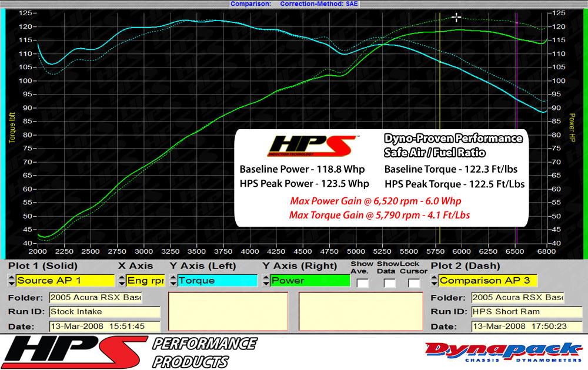Click the Y Axis Left spinner arrows

(x=173, y=281)
